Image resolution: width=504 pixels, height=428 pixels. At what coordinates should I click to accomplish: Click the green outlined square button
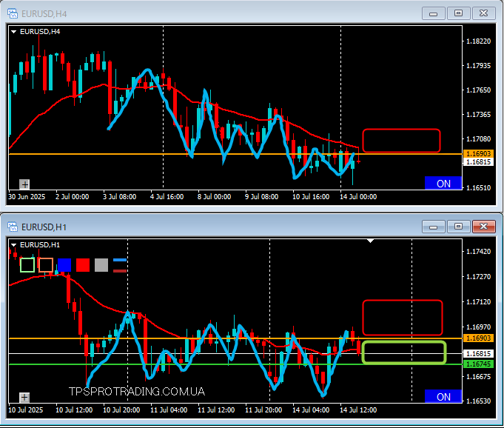click(x=27, y=265)
